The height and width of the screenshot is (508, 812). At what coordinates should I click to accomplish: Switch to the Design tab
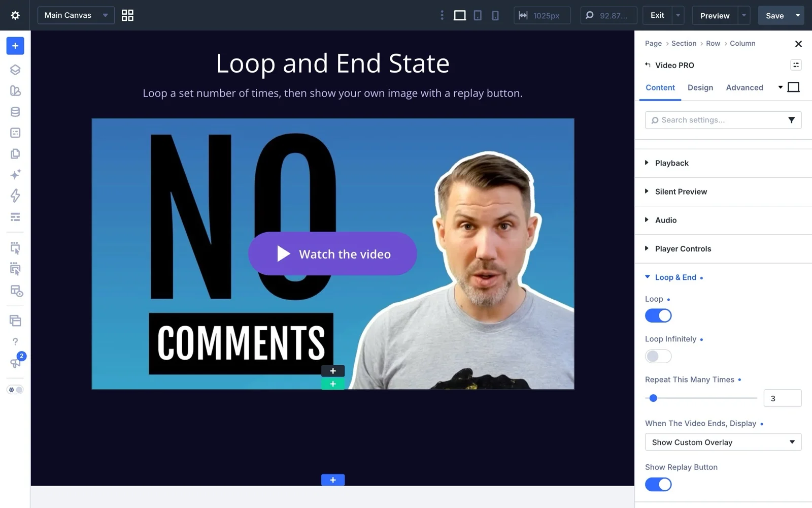tap(700, 87)
